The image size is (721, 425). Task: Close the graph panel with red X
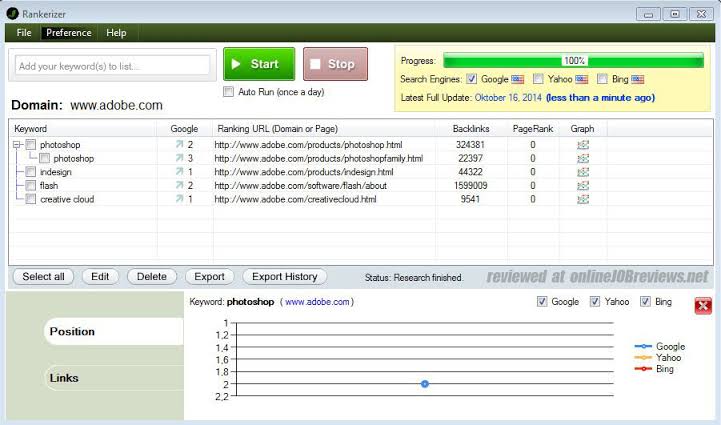click(703, 305)
